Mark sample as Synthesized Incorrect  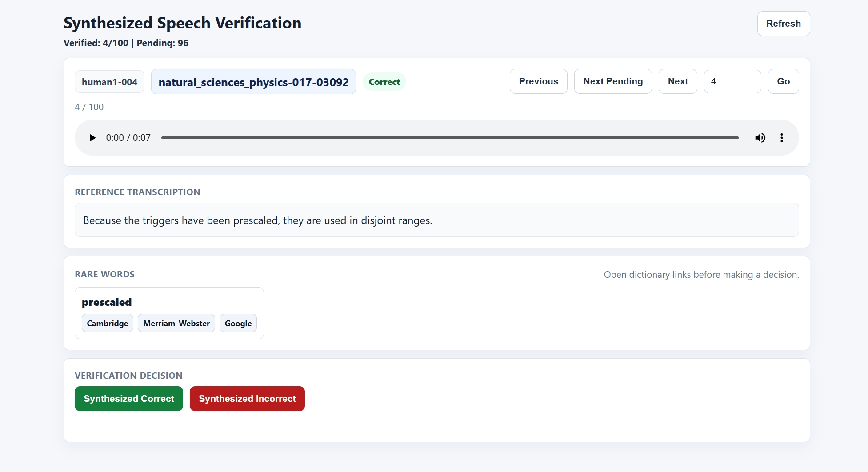click(247, 399)
